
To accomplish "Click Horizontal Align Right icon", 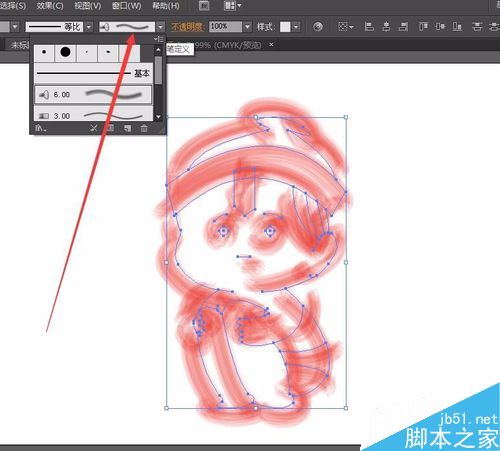I will pyautogui.click(x=403, y=26).
